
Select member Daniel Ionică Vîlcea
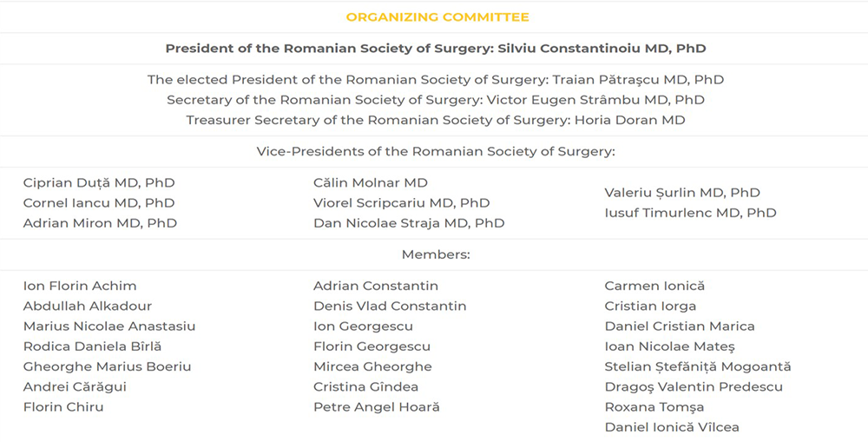coord(672,426)
